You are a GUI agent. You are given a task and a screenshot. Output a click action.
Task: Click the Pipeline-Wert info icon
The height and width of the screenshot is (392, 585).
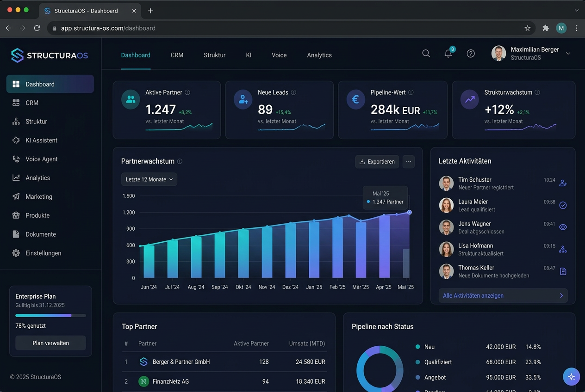coord(411,92)
